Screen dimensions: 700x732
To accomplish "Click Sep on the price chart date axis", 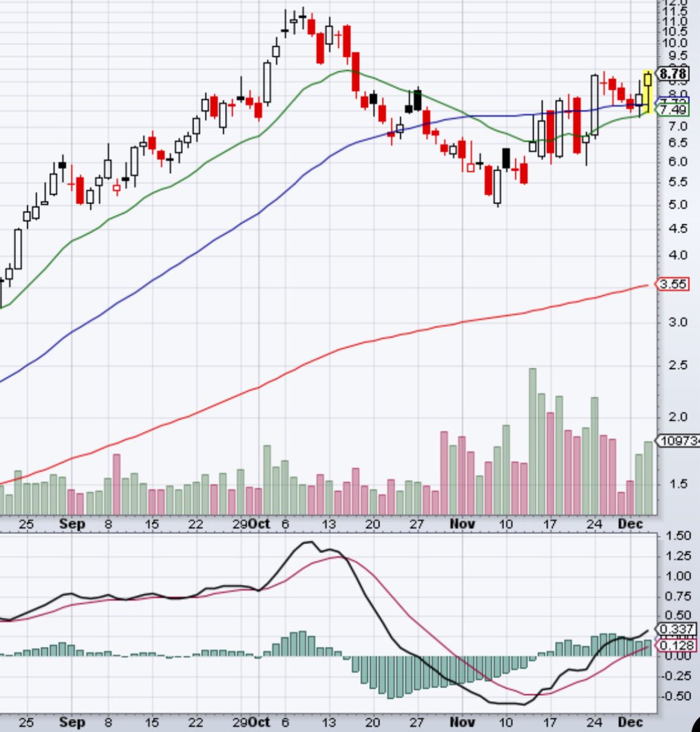I will (72, 524).
